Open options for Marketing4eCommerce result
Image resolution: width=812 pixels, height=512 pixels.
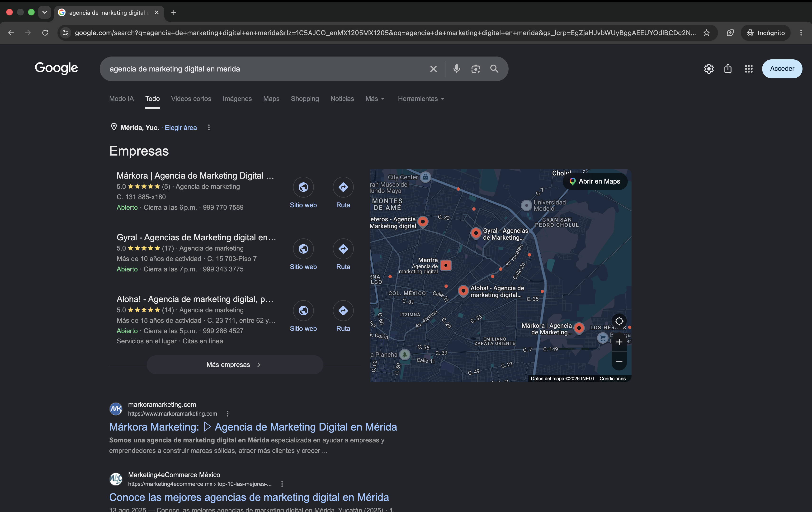tap(282, 484)
